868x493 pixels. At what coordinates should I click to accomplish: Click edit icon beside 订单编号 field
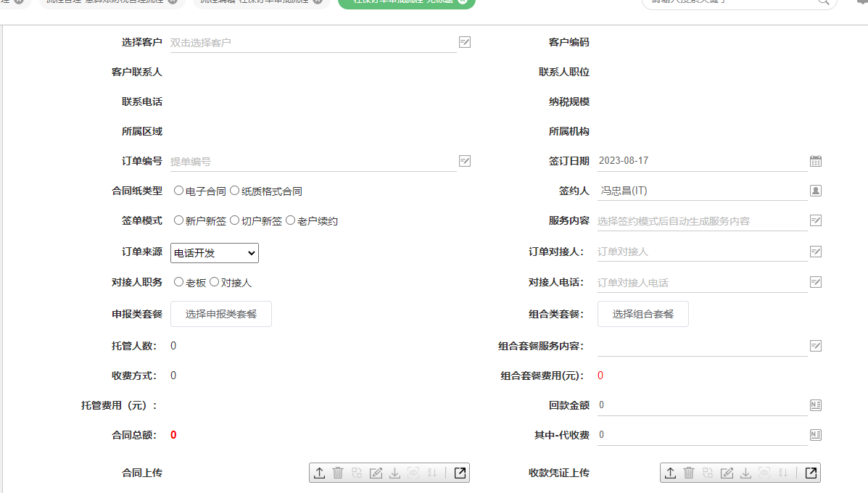coord(465,161)
